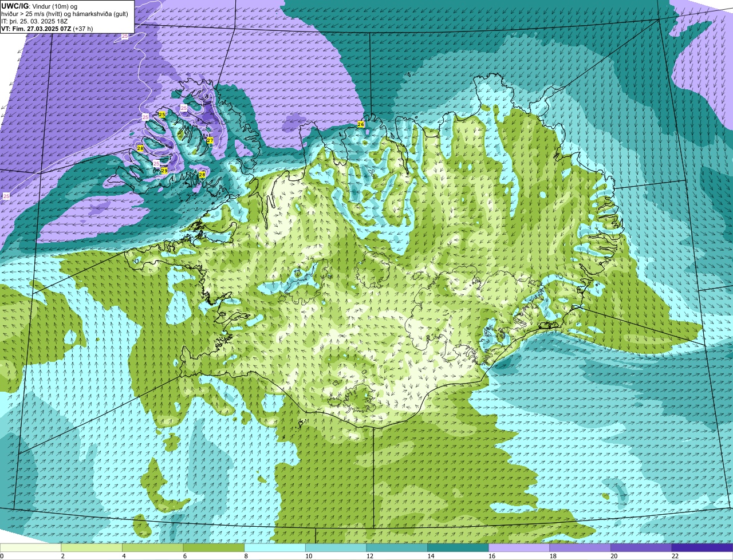Click the legend scale value 22
This screenshot has width=733, height=560.
click(x=675, y=556)
